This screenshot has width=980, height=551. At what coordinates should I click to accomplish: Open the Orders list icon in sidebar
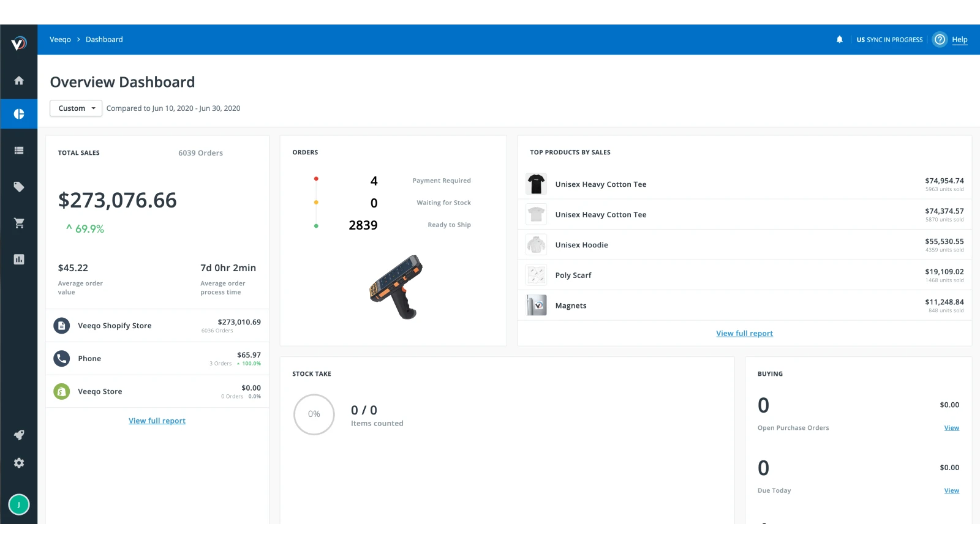(x=19, y=150)
